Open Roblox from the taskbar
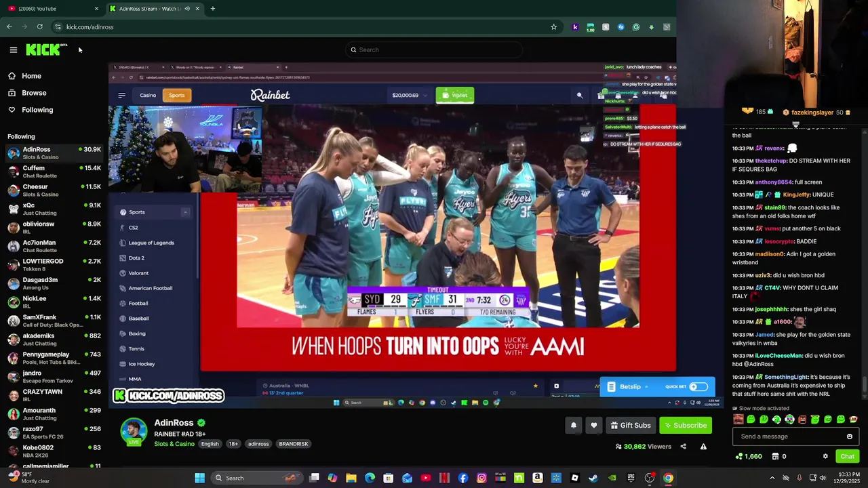The image size is (868, 488). 575,478
